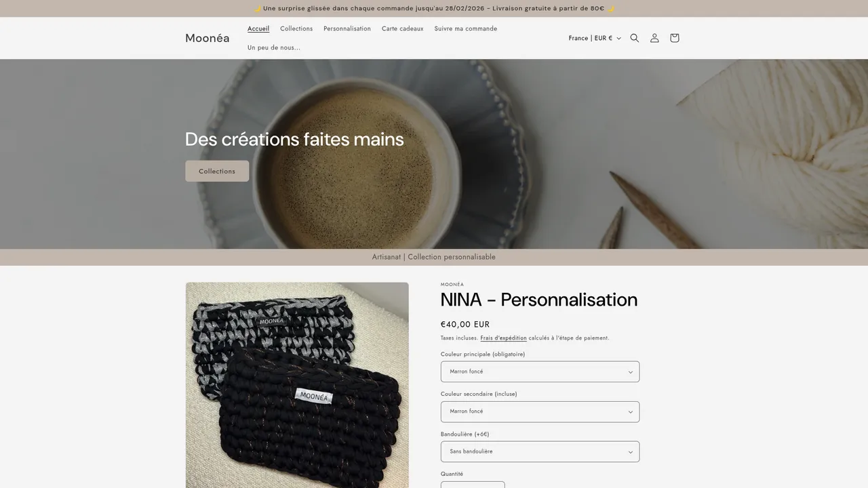Click the Des créations faites mains heading
The width and height of the screenshot is (868, 488).
[294, 139]
